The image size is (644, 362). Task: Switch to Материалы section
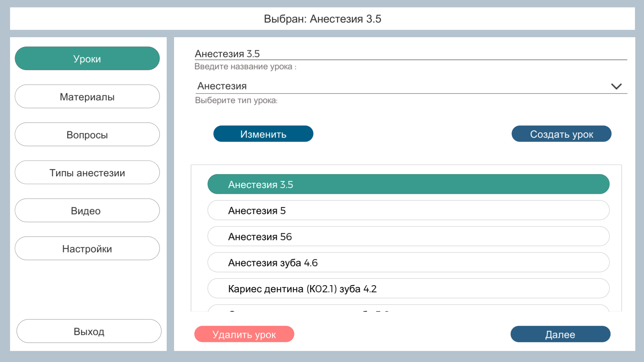pos(87,97)
